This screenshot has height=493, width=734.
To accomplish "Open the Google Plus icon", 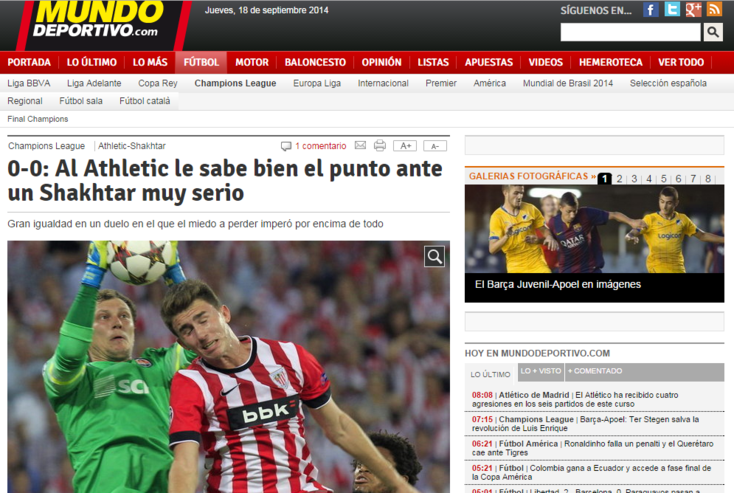I will tap(693, 9).
